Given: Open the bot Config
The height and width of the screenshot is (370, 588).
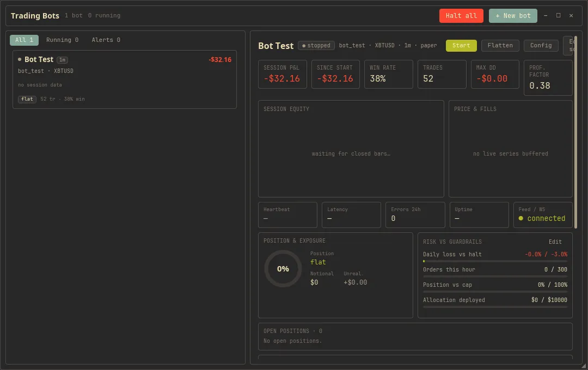Looking at the screenshot, I should tap(541, 45).
